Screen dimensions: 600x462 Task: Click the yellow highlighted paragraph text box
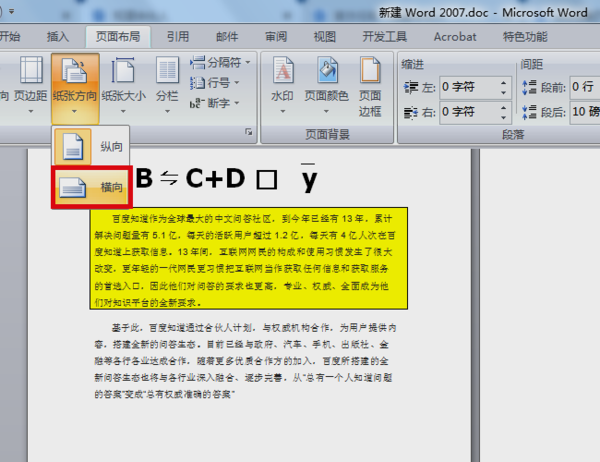click(x=249, y=258)
